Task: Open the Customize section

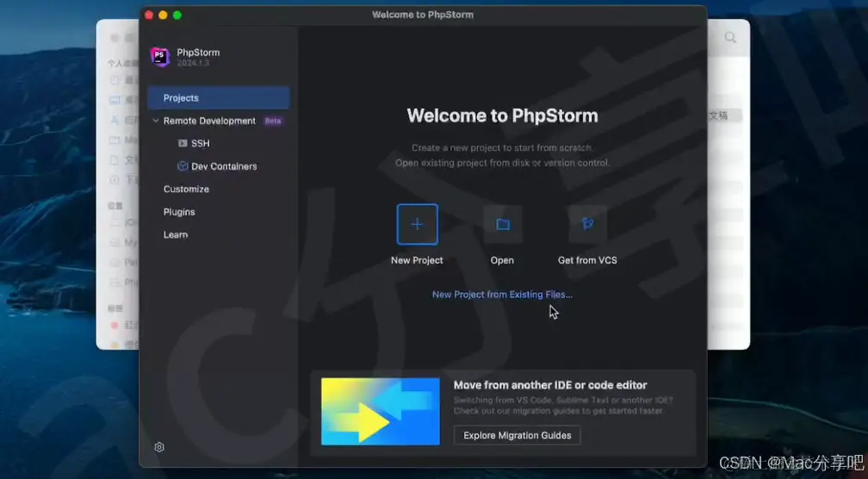Action: click(186, 189)
